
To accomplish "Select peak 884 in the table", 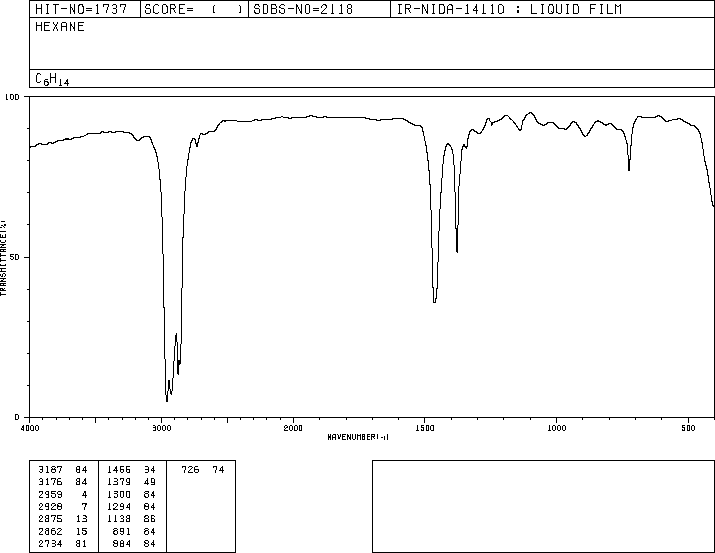I will [122, 544].
